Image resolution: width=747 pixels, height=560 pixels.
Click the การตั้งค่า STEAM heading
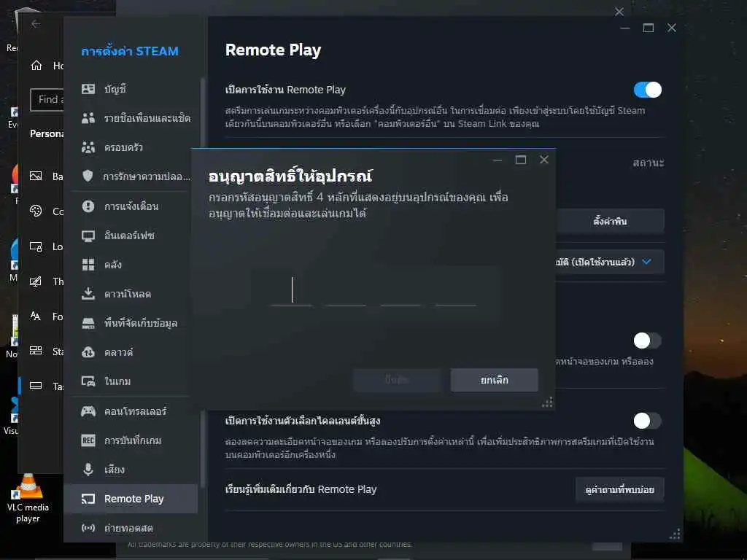point(130,51)
